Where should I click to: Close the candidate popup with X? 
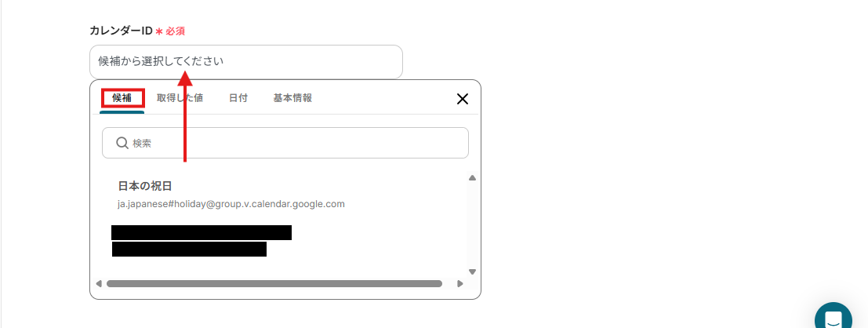click(463, 99)
